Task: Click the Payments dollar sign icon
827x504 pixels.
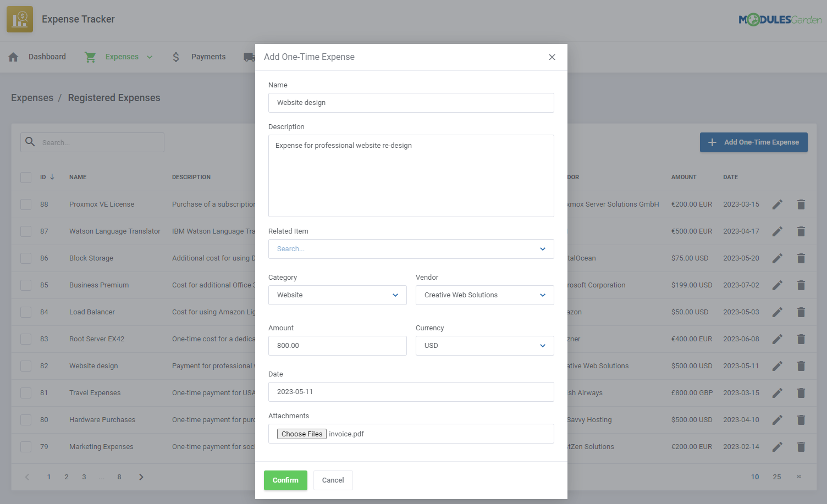Action: click(176, 57)
